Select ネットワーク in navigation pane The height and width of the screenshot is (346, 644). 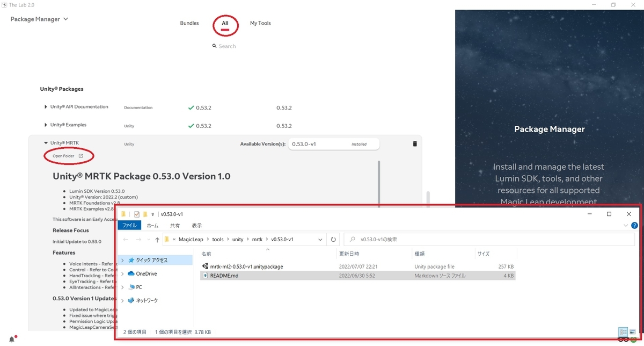click(x=147, y=300)
